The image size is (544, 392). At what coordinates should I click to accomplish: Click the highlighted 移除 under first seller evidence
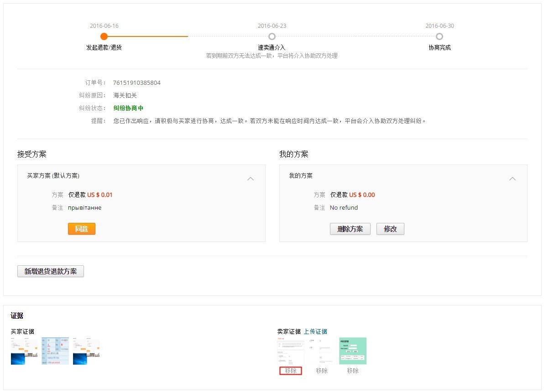(291, 371)
